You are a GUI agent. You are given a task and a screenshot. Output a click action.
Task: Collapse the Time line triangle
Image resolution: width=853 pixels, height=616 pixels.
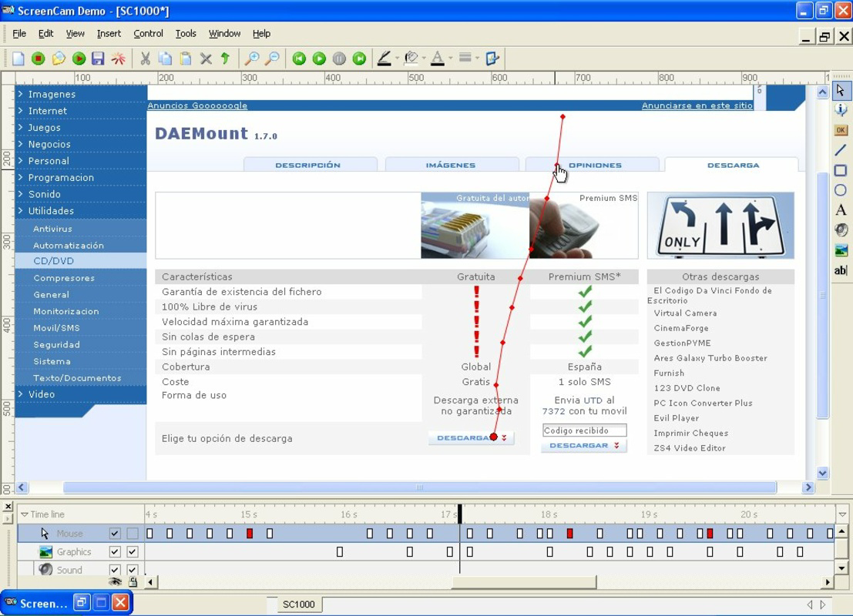click(x=25, y=514)
